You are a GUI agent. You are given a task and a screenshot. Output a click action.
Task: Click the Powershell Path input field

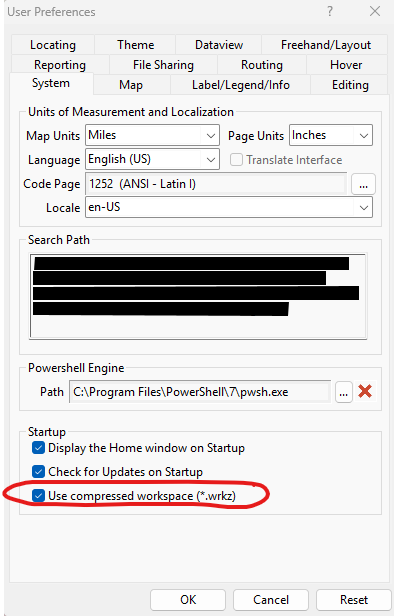click(200, 392)
